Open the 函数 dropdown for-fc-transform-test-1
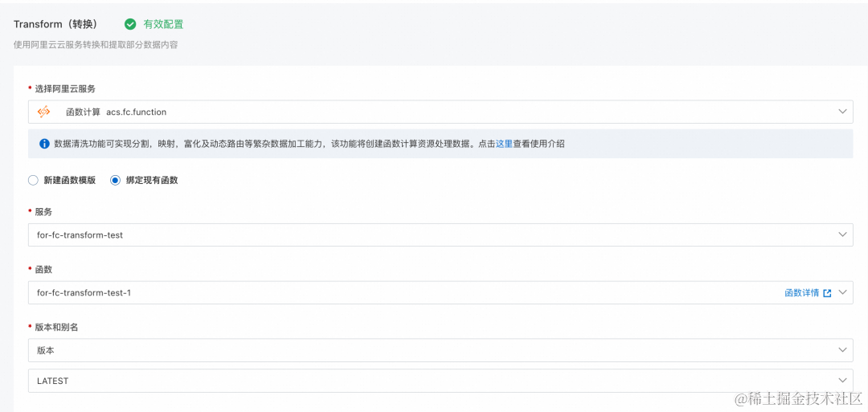Viewport: 868px width, 412px height. point(440,292)
